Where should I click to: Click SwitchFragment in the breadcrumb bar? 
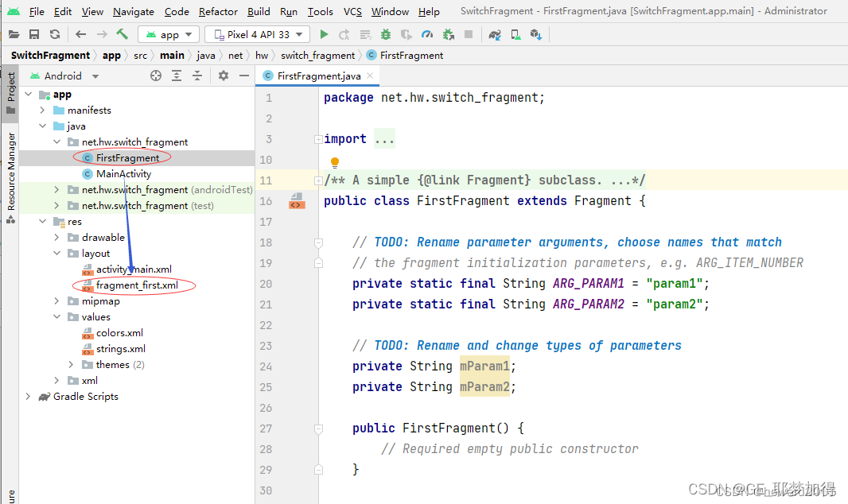50,55
